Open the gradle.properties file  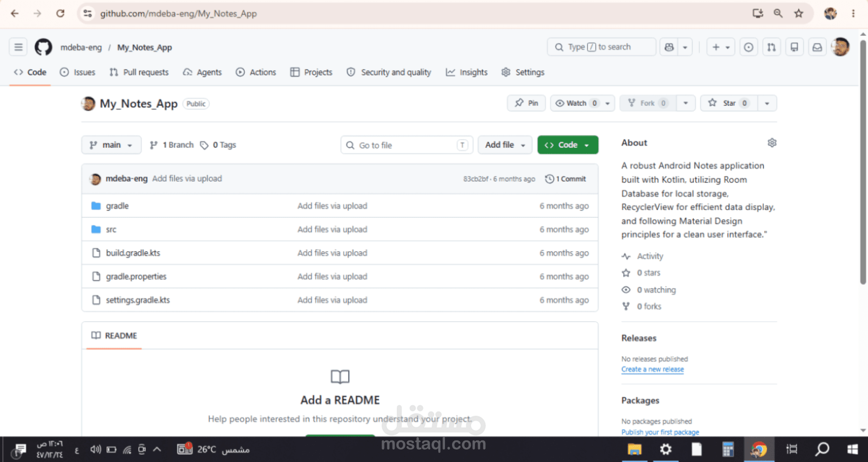tap(136, 277)
